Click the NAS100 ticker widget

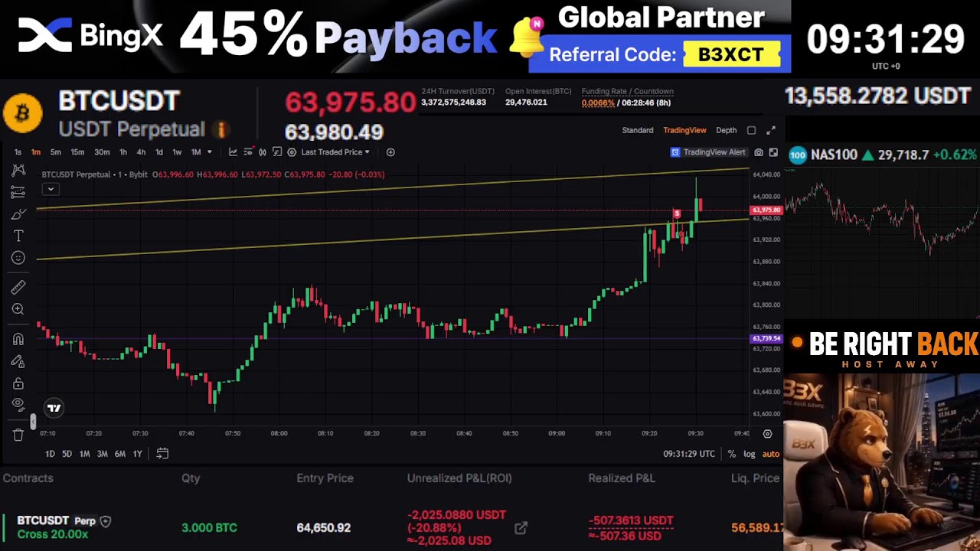point(883,155)
